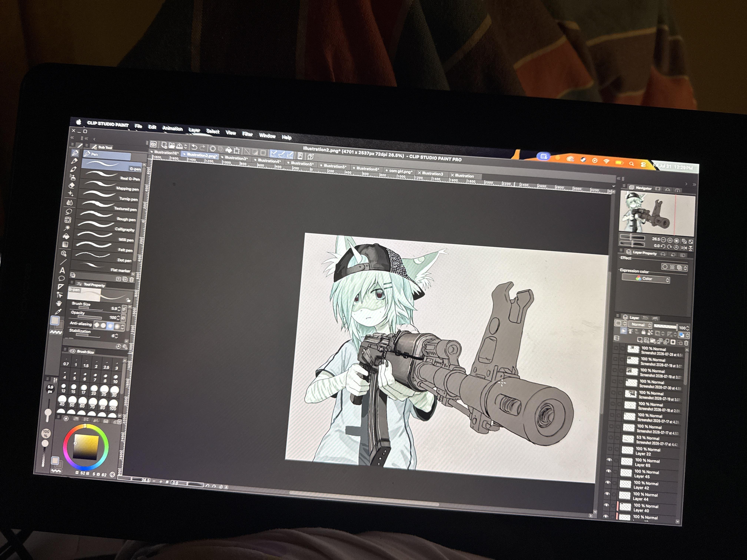
Task: Click the Clear (delete) command bar icon
Action: (x=213, y=149)
